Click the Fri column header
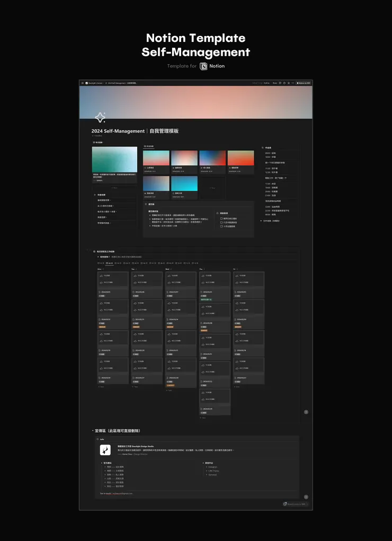This screenshot has width=392, height=541. click(234, 269)
